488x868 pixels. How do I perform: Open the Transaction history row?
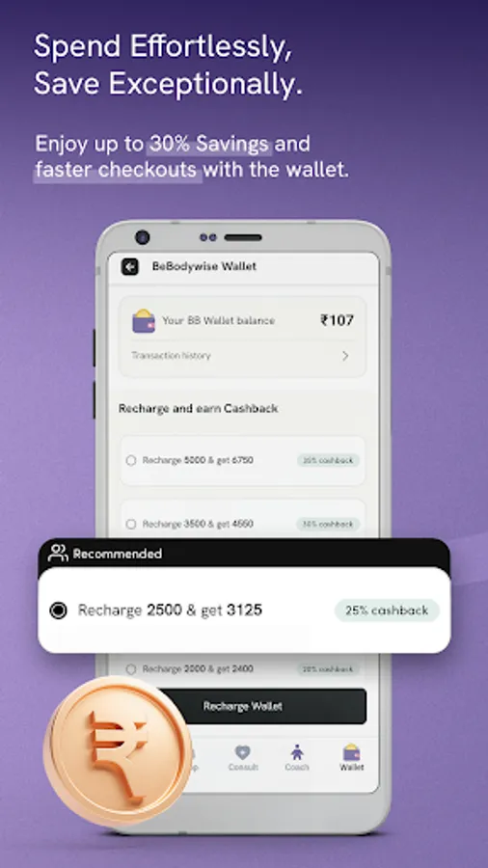point(242,356)
